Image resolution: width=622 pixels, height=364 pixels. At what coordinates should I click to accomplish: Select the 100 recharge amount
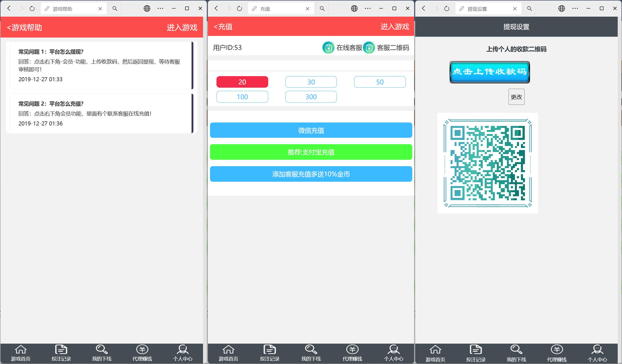pyautogui.click(x=242, y=97)
